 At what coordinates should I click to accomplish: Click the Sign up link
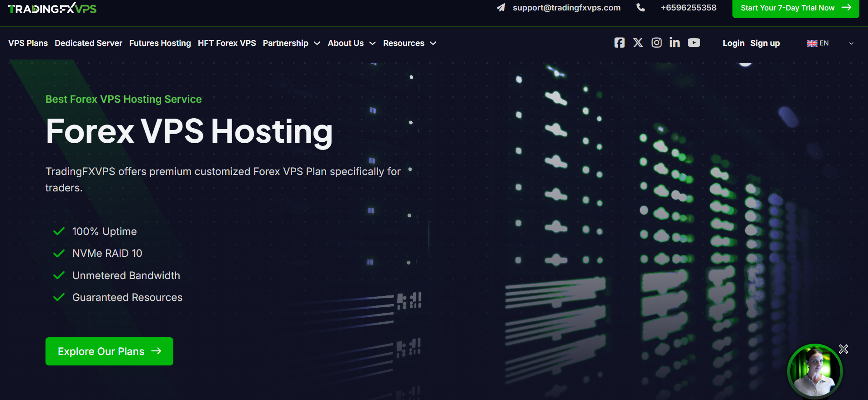(x=765, y=43)
